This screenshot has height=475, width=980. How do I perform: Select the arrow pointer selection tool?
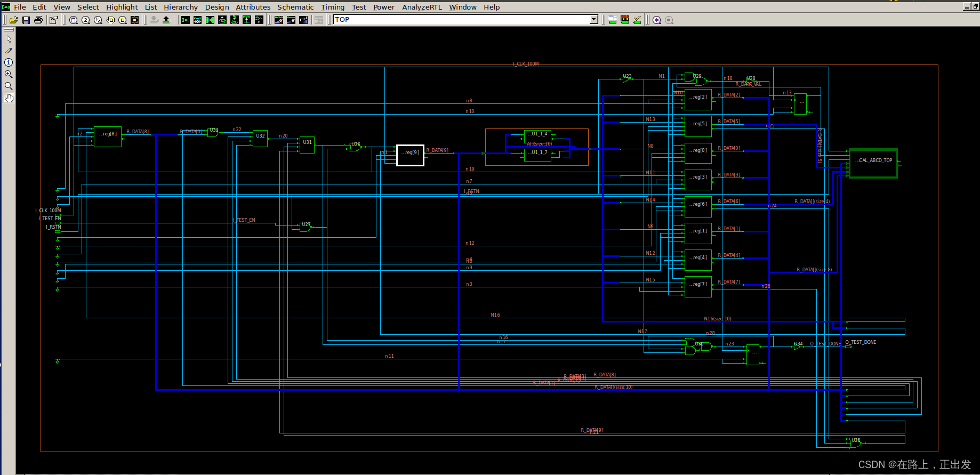pos(9,39)
